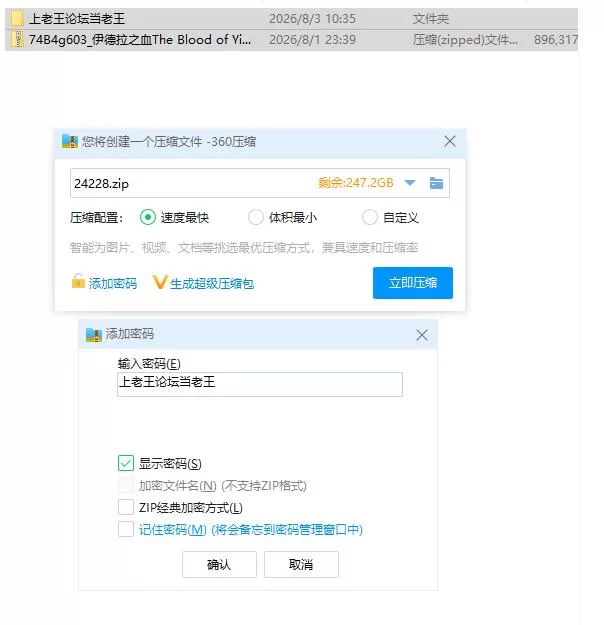Image resolution: width=604 pixels, height=625 pixels.
Task: Toggle the 显示密码(S) checkbox
Action: pos(126,463)
